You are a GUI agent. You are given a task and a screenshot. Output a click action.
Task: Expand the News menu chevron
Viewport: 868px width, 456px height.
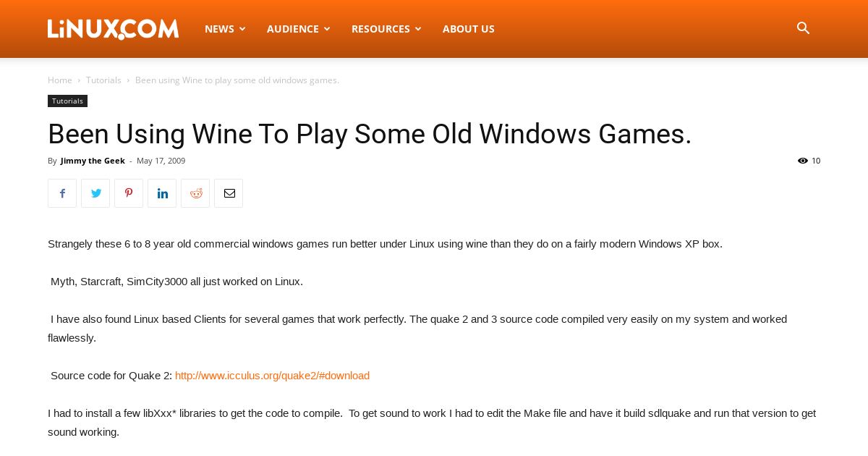[x=242, y=29]
